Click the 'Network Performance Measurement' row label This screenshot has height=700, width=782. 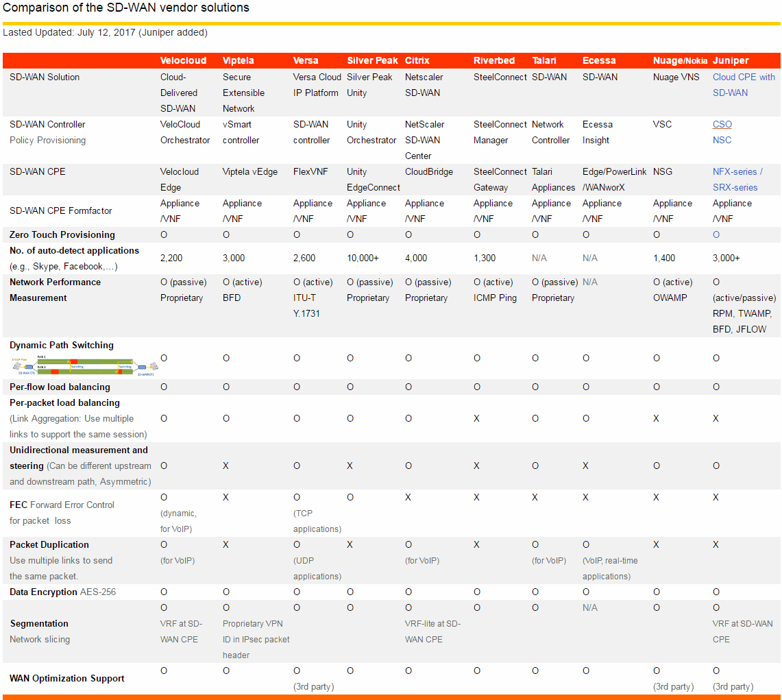[x=55, y=290]
